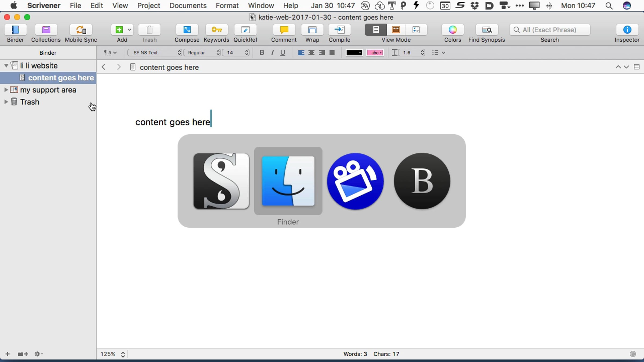Open the Inspector info icon
This screenshot has height=362, width=644.
pos(627,30)
